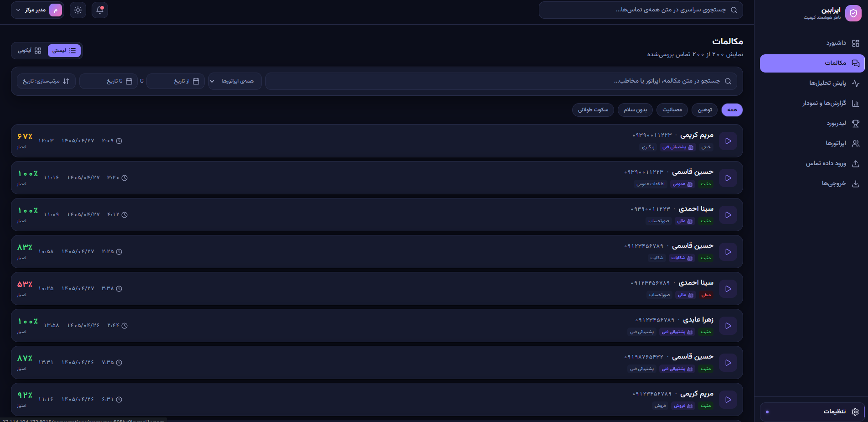868x422 pixels.
Task: Open تنظیمات settings at sidebar bottom
Action: [812, 412]
